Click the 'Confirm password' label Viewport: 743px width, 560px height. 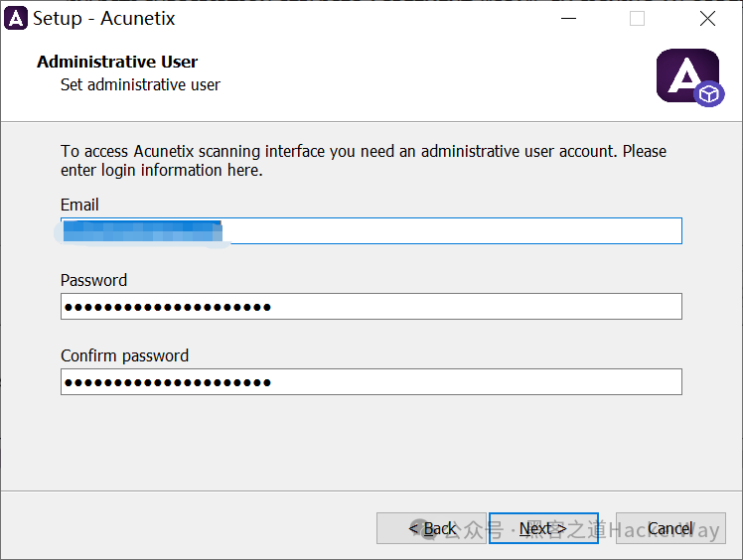pyautogui.click(x=124, y=355)
